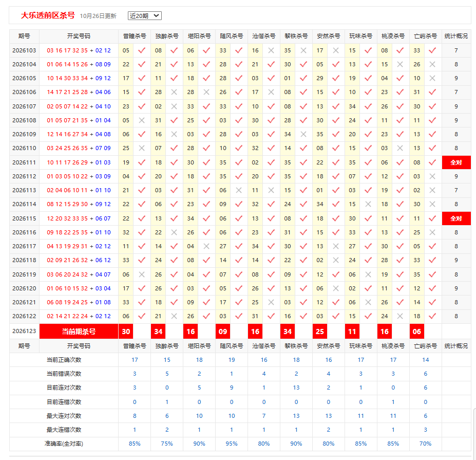The height and width of the screenshot is (460, 476).
Task: Click the 大乐透前区杀号 page title
Action: click(48, 15)
